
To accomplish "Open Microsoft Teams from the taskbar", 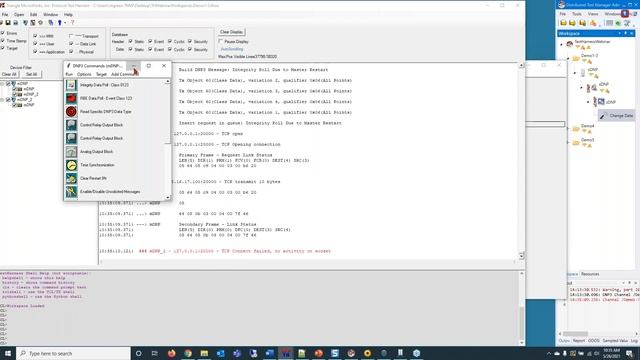I will [237, 353].
